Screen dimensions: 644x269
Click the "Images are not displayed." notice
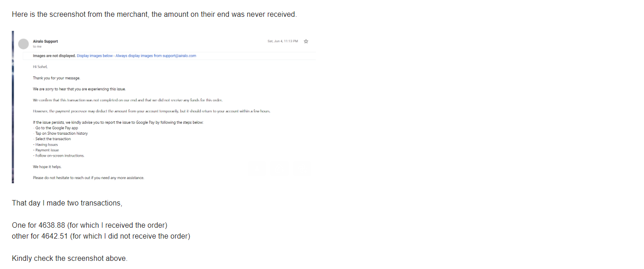pyautogui.click(x=54, y=56)
